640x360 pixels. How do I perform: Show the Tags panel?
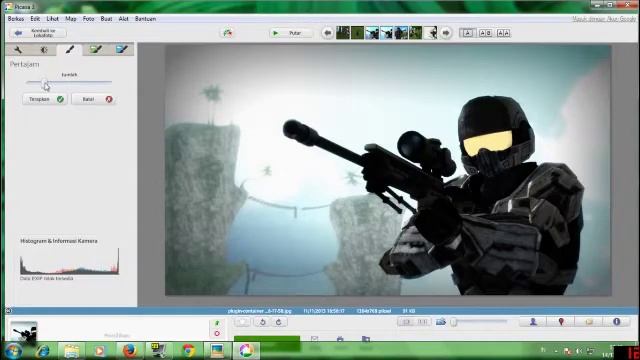(589, 322)
